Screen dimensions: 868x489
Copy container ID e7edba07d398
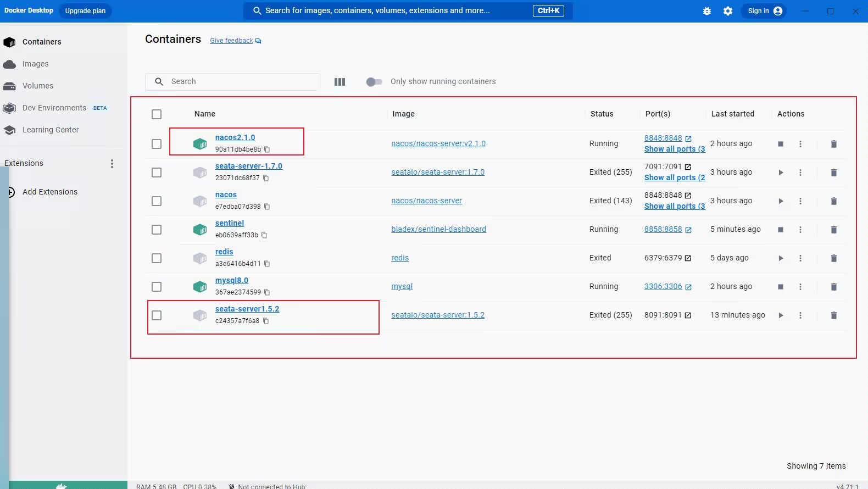(267, 207)
